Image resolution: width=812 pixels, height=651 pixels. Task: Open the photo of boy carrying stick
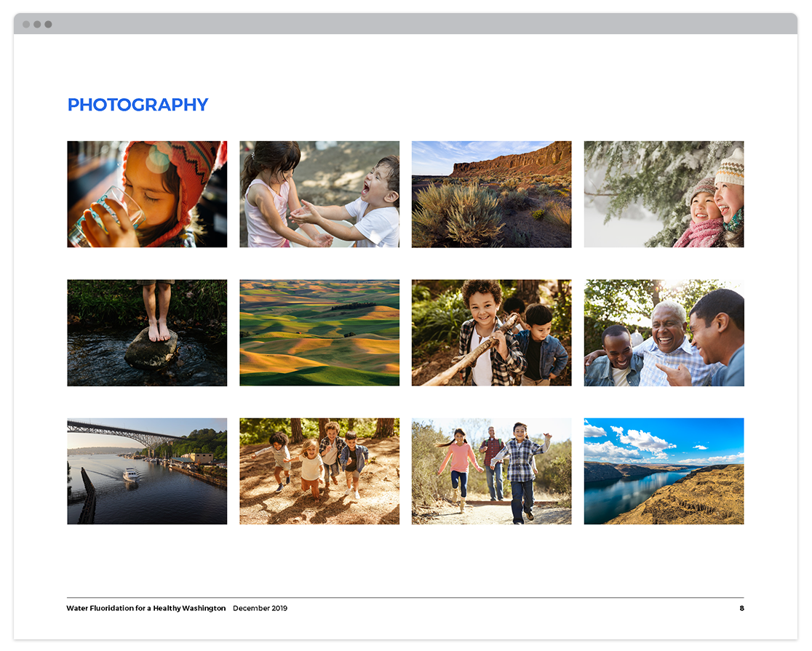[491, 332]
